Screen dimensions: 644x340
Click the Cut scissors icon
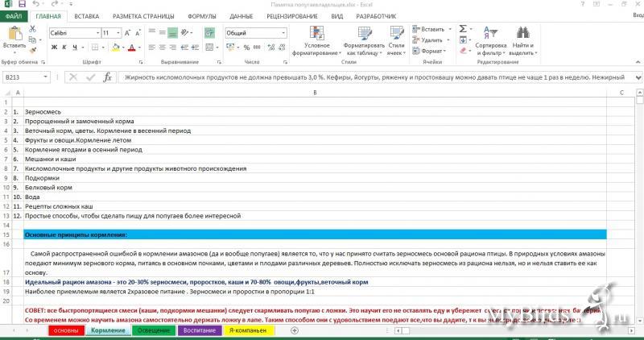(x=33, y=28)
